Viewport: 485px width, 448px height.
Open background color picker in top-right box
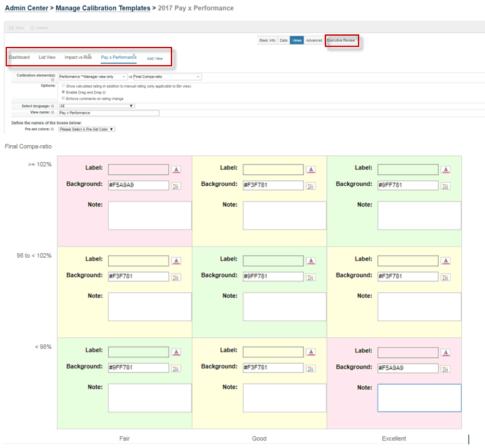446,186
